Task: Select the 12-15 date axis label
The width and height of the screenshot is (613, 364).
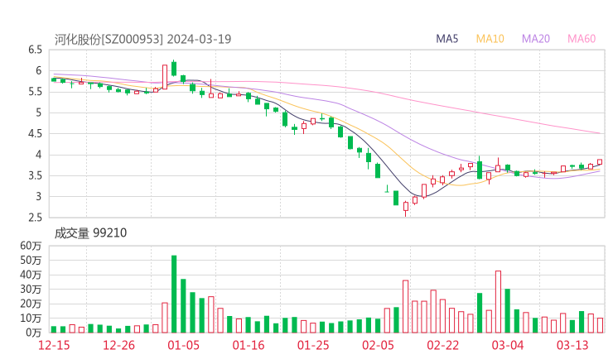Action: 54,345
